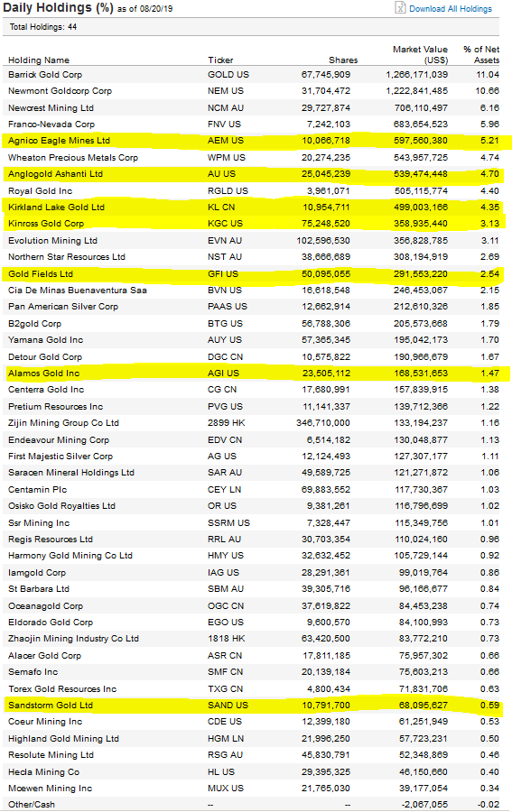This screenshot has width=512, height=812.
Task: Click the CG CN ticker
Action: (222, 390)
